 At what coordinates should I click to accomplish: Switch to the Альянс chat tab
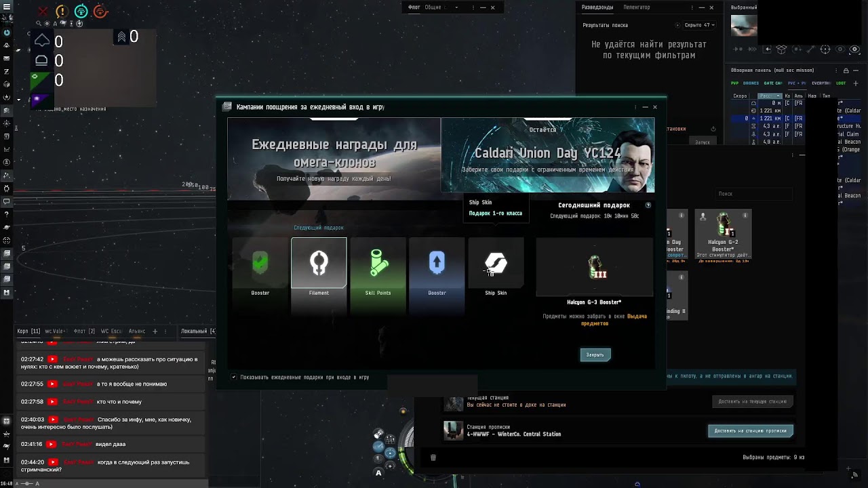click(137, 331)
